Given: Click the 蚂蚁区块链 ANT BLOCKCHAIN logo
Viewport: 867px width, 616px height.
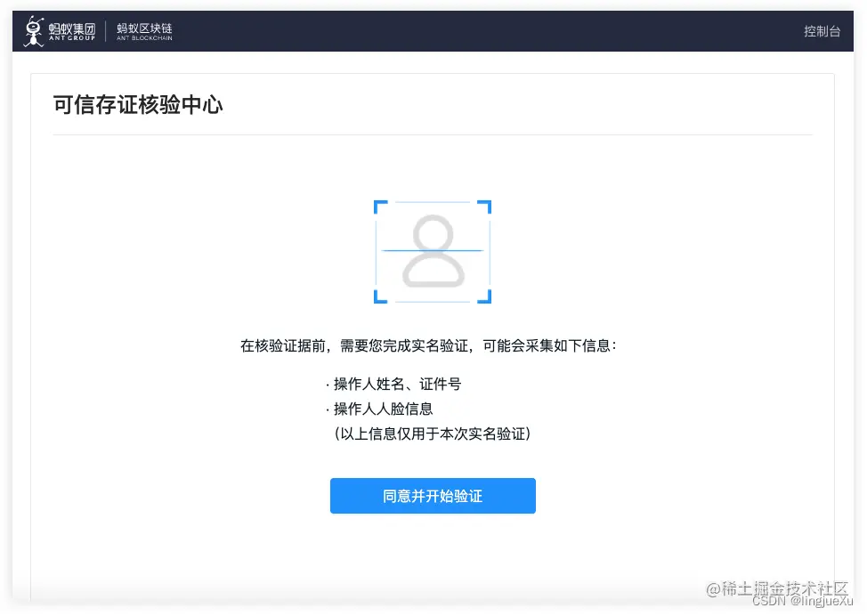Looking at the screenshot, I should point(145,30).
